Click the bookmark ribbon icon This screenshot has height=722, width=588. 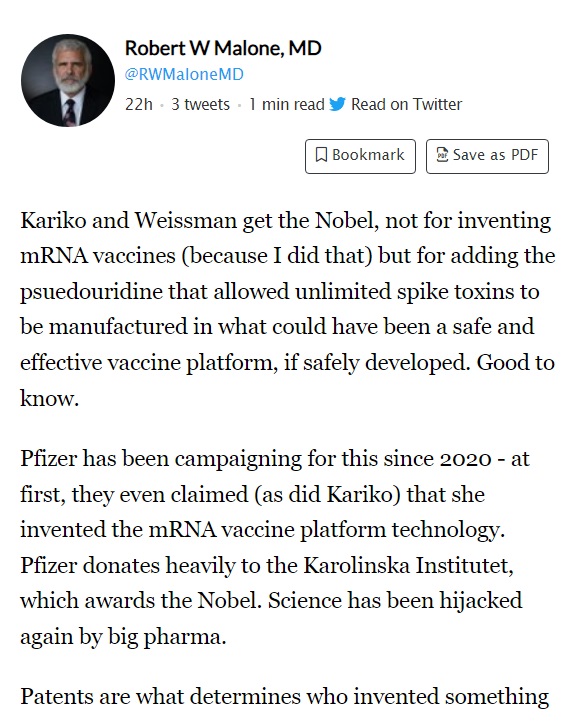coord(321,155)
